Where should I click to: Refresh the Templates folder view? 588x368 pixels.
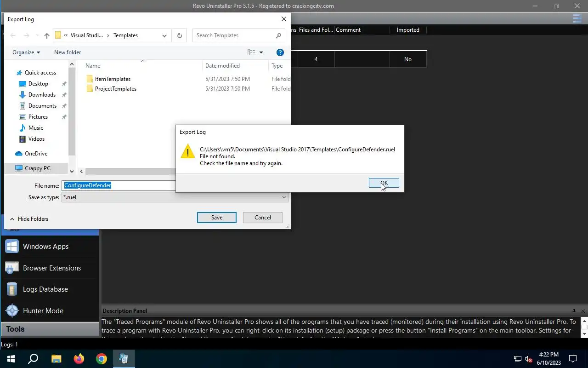point(179,35)
